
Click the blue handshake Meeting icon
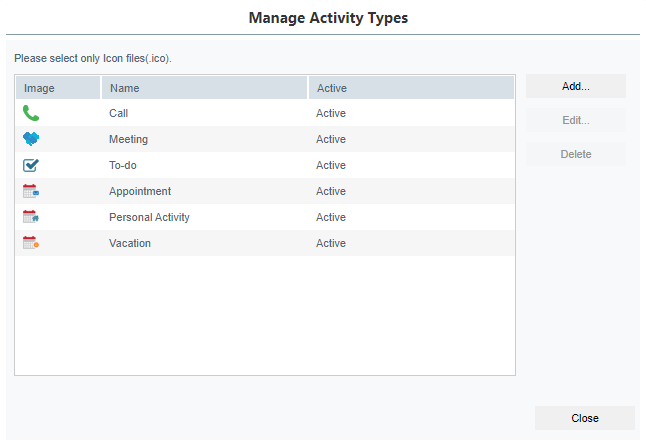(31, 139)
